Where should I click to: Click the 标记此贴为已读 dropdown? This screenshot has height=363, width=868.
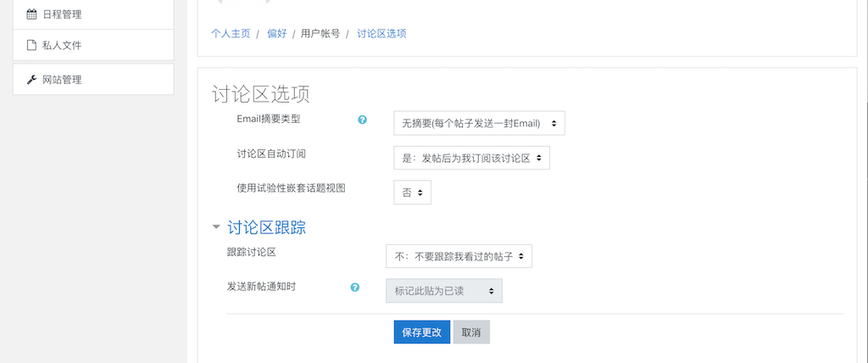click(x=444, y=291)
